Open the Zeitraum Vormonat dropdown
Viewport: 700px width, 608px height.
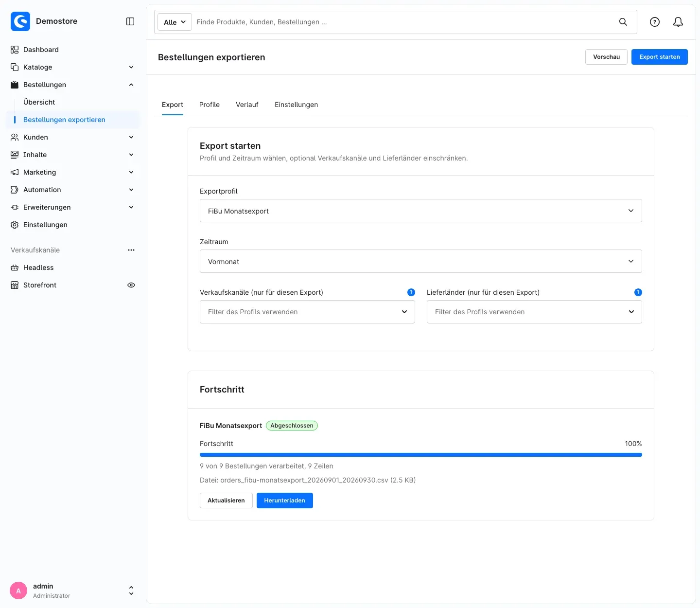click(421, 261)
